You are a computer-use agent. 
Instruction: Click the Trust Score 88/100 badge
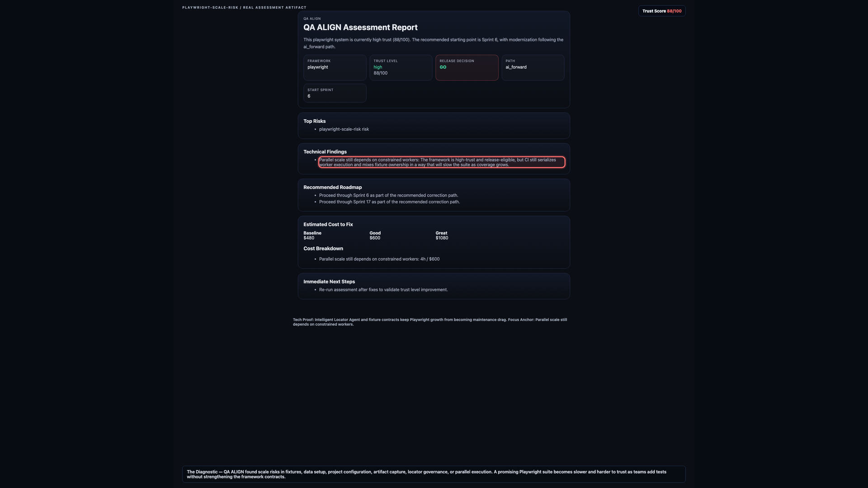[661, 11]
